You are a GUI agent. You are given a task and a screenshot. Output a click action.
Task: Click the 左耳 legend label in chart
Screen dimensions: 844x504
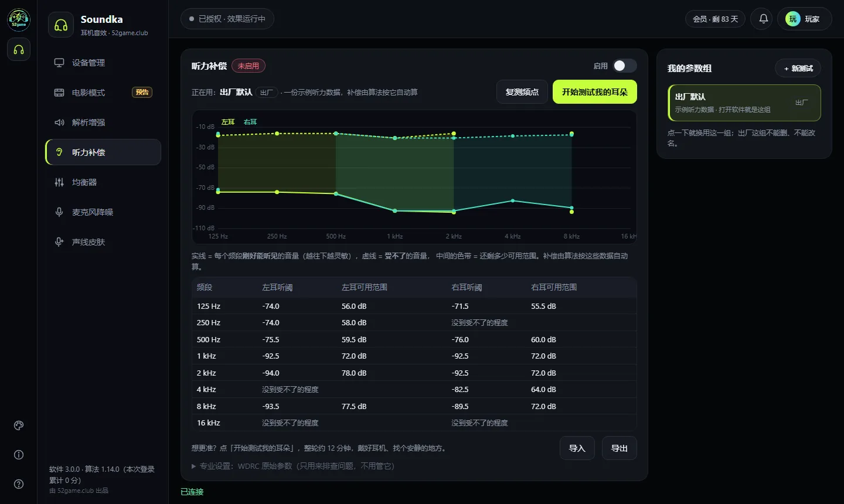coord(228,122)
